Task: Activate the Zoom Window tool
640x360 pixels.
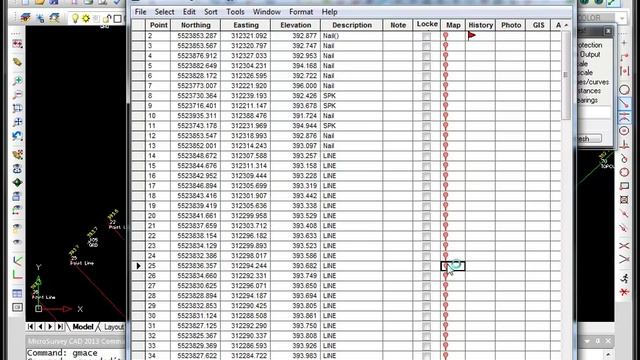Action: tap(17, 108)
